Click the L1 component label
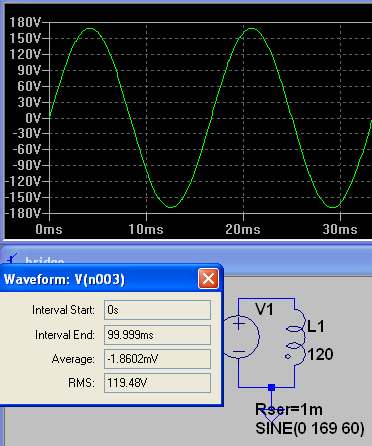 click(316, 326)
